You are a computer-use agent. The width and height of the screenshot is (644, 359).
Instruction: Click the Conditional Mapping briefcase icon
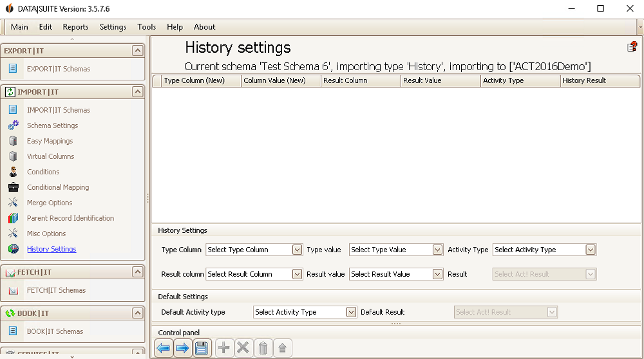point(13,187)
